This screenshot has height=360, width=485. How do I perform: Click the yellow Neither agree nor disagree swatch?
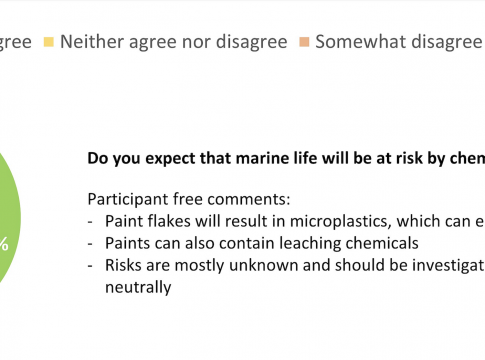49,42
